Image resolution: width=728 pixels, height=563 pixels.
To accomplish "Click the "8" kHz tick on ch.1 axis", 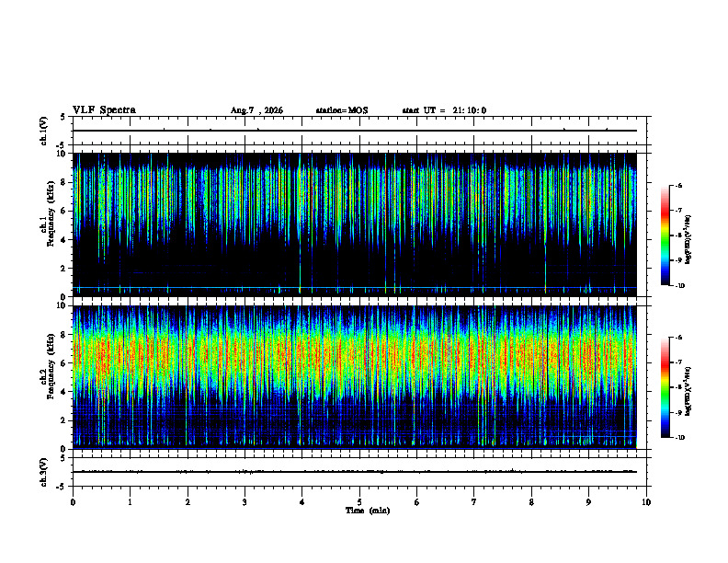I will (x=64, y=182).
